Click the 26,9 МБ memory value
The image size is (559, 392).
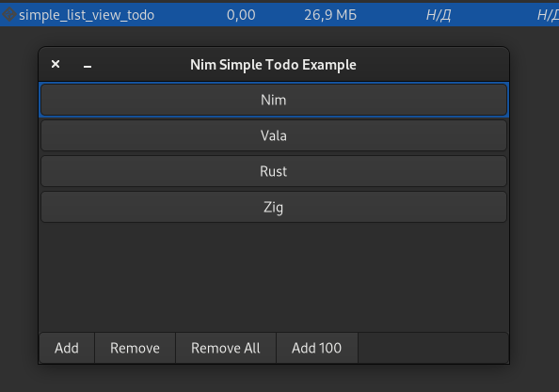click(330, 15)
